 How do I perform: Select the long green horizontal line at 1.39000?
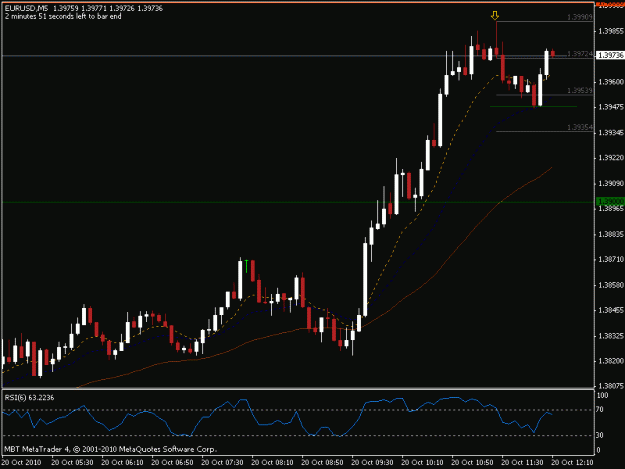[x=298, y=202]
